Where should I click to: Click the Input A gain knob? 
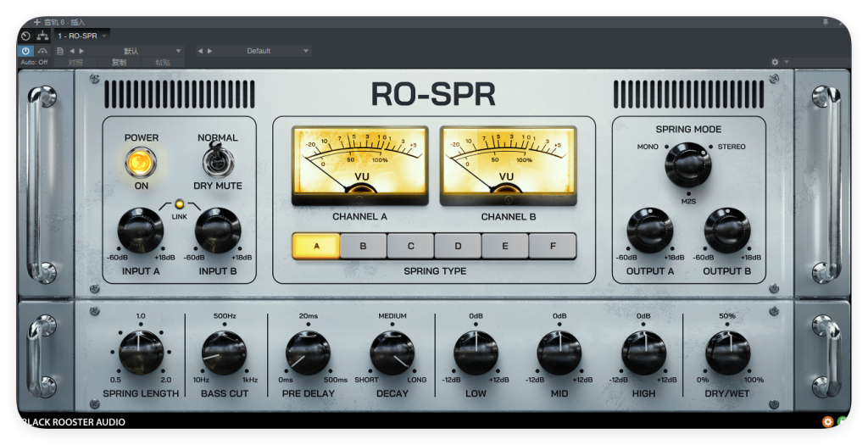coord(141,231)
